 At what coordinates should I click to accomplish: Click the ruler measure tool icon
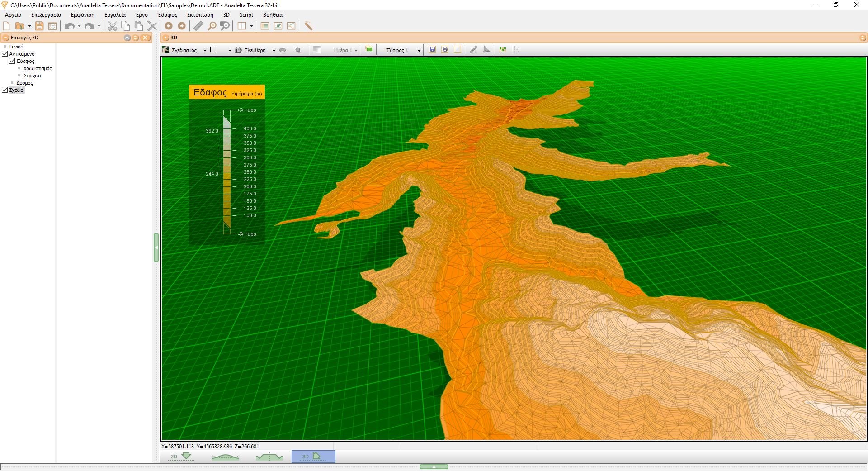[x=198, y=26]
